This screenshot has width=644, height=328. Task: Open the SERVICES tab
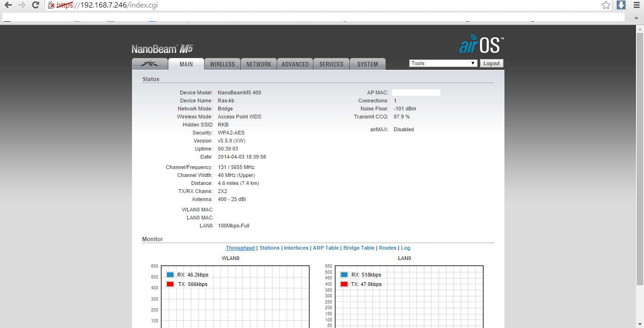331,64
